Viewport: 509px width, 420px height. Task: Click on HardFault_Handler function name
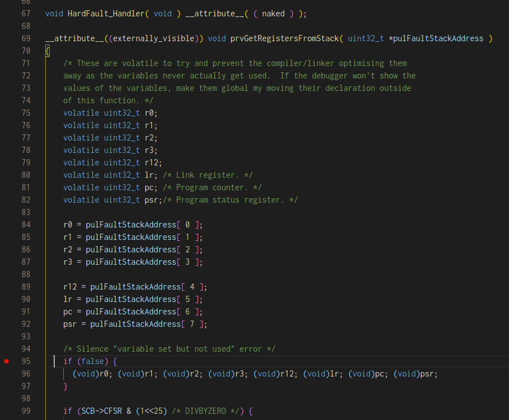coord(106,14)
